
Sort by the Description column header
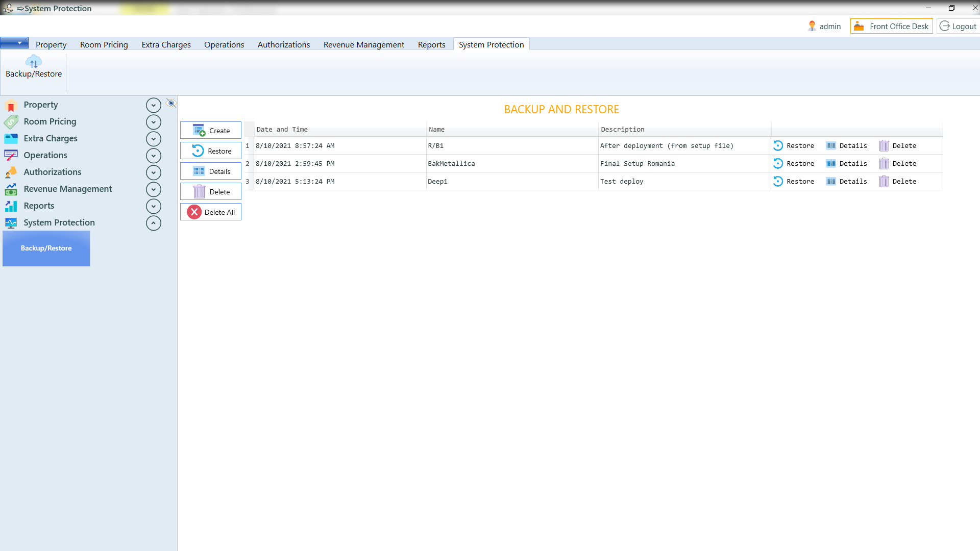click(684, 129)
